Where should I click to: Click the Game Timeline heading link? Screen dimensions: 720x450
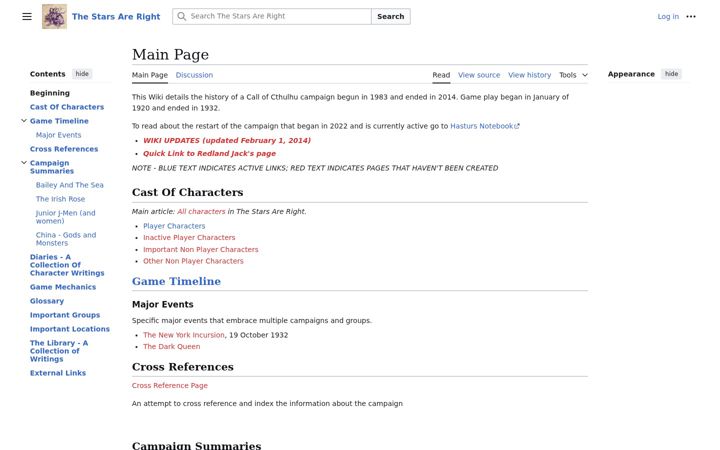click(x=176, y=281)
